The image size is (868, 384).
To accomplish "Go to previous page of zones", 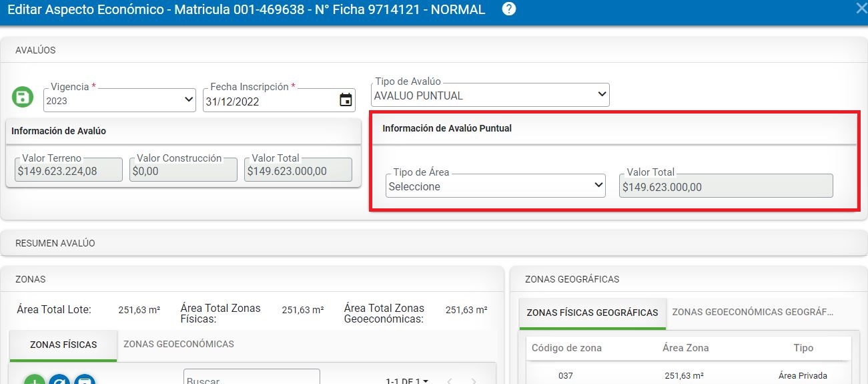I will tap(450, 381).
